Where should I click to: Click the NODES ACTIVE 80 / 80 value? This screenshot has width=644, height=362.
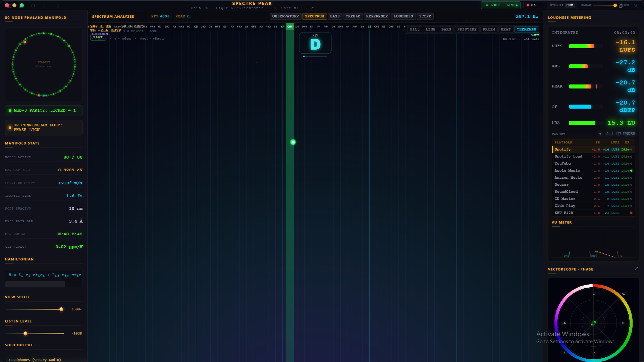(x=73, y=158)
